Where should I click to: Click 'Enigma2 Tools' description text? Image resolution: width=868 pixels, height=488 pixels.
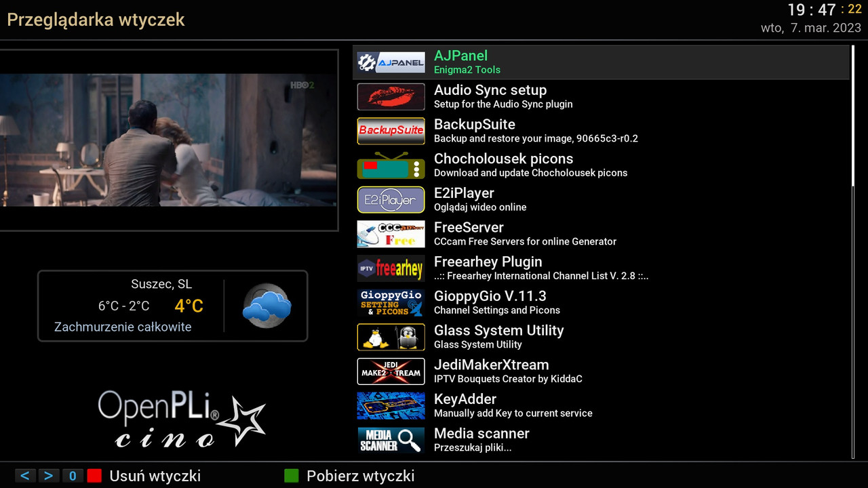tap(467, 70)
